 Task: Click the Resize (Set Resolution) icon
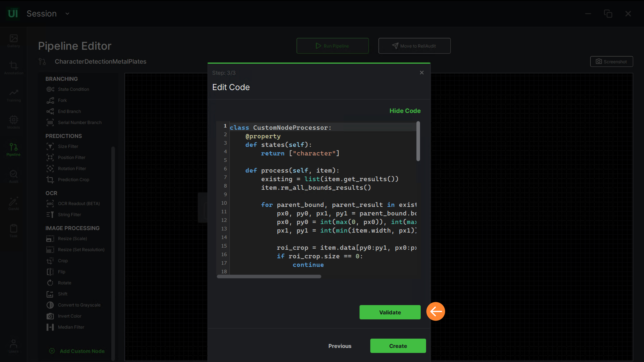pos(50,250)
